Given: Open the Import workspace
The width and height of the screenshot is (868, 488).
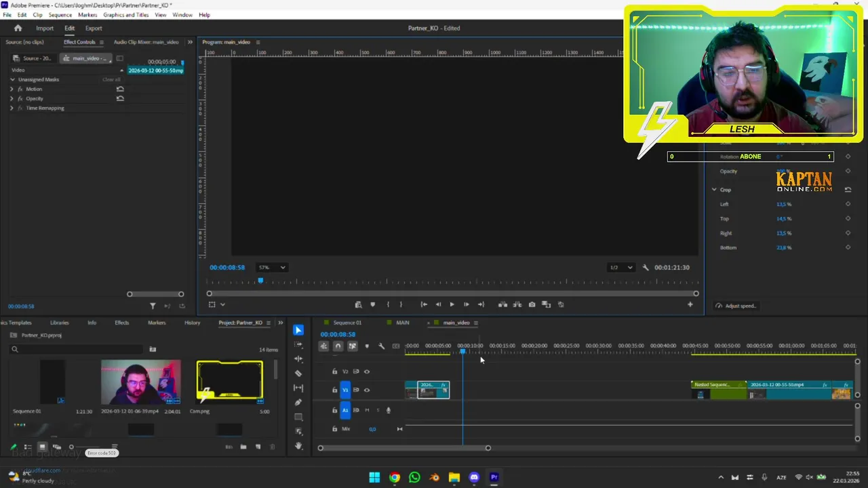Looking at the screenshot, I should [x=45, y=28].
